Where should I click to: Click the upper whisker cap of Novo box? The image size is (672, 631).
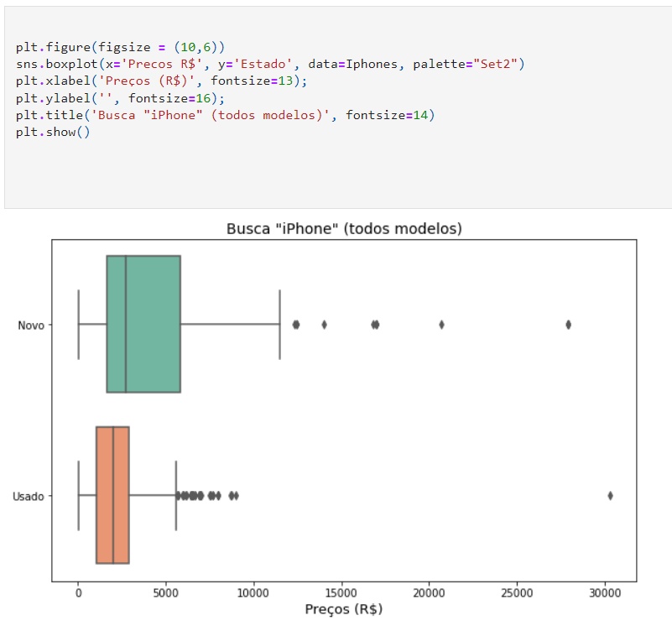(280, 325)
